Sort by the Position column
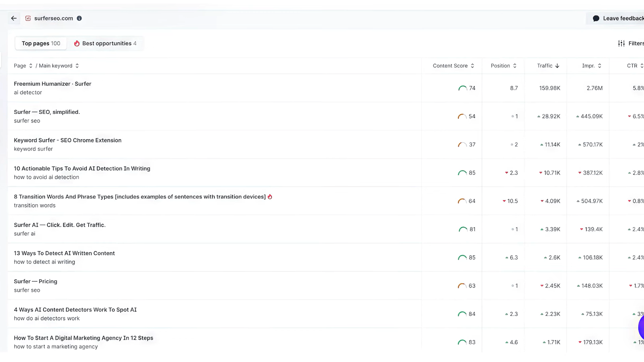The image size is (644, 362). [503, 66]
